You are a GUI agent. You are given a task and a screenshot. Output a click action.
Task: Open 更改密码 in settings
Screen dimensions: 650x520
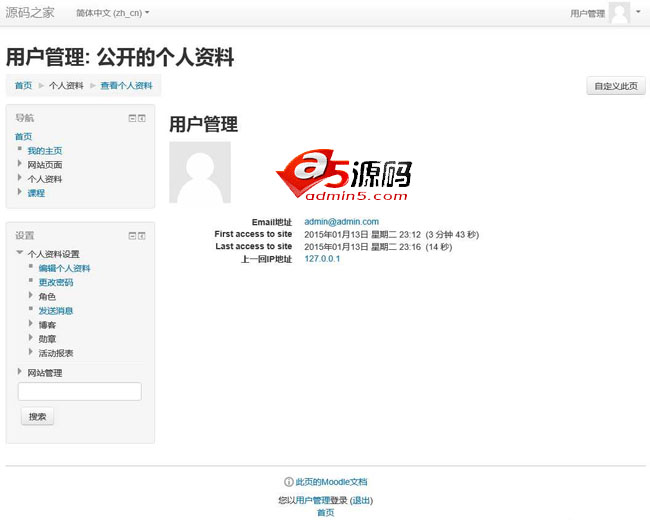point(56,282)
